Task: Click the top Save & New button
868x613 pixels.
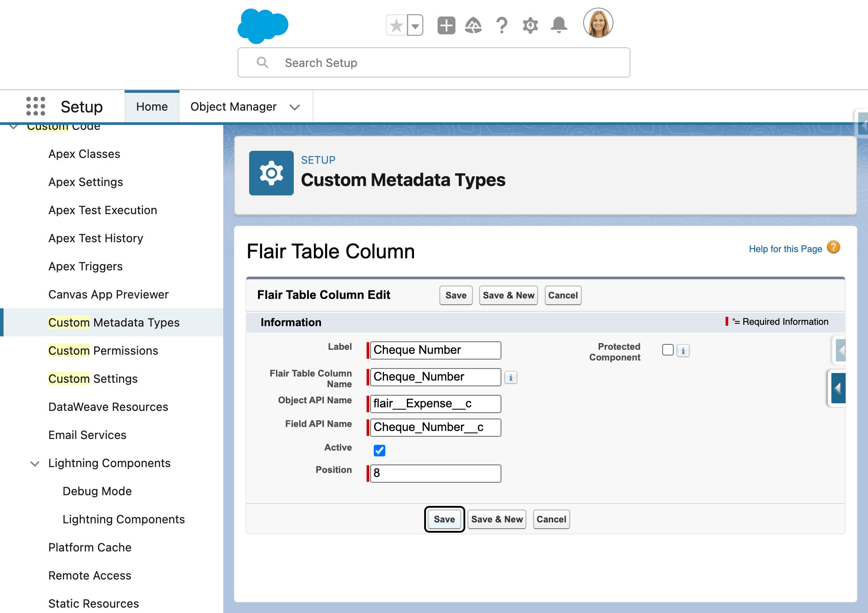Action: 509,295
